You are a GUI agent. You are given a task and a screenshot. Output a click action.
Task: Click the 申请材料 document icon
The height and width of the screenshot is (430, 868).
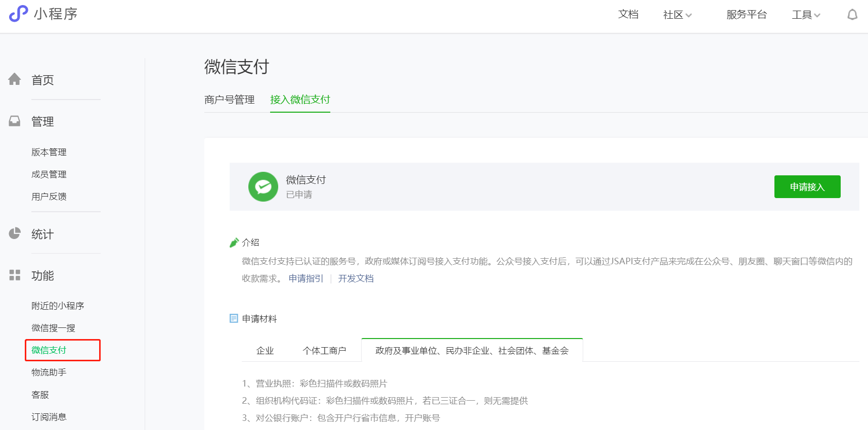pyautogui.click(x=234, y=318)
